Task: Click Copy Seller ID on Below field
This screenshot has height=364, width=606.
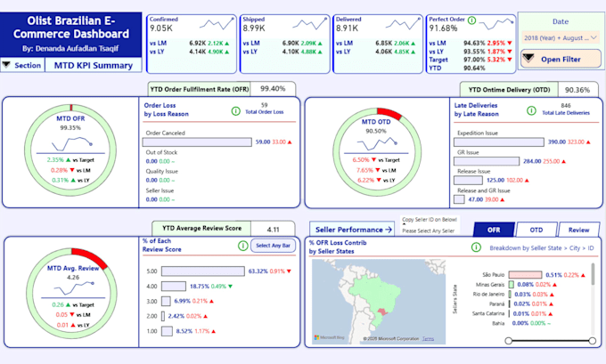Action: (x=430, y=220)
